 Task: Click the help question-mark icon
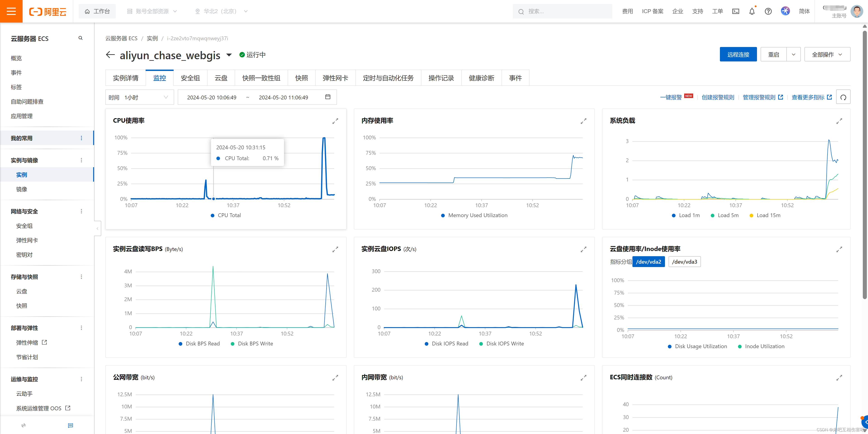[x=768, y=11]
